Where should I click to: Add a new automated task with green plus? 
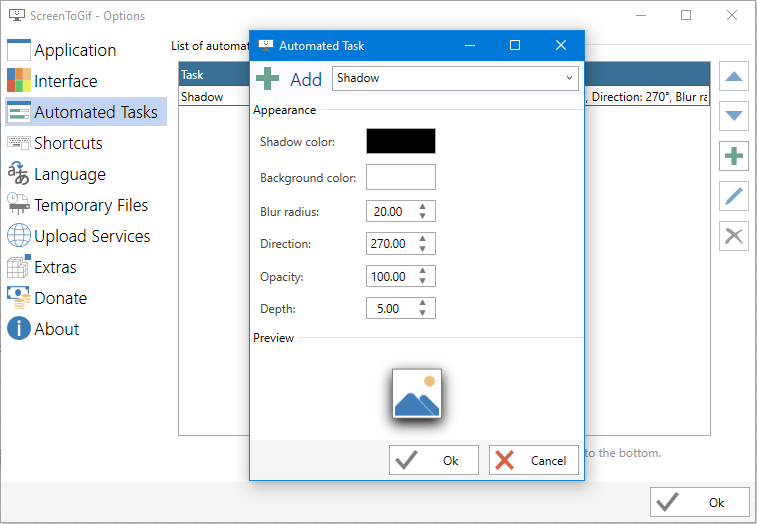point(733,156)
